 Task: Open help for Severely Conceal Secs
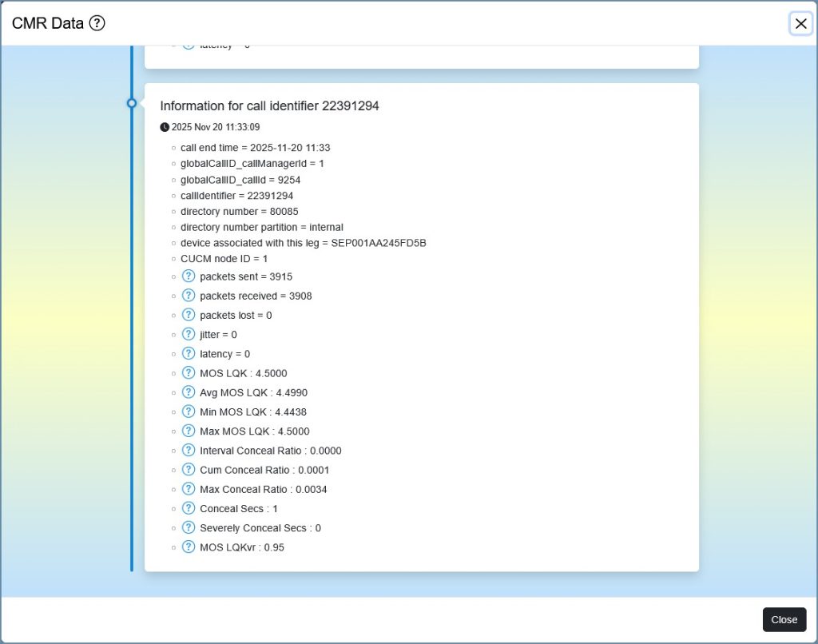(x=189, y=527)
